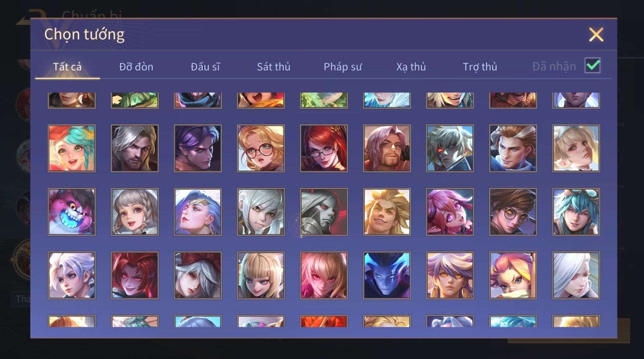Switch to the Đỡ đòn tab

tap(136, 67)
